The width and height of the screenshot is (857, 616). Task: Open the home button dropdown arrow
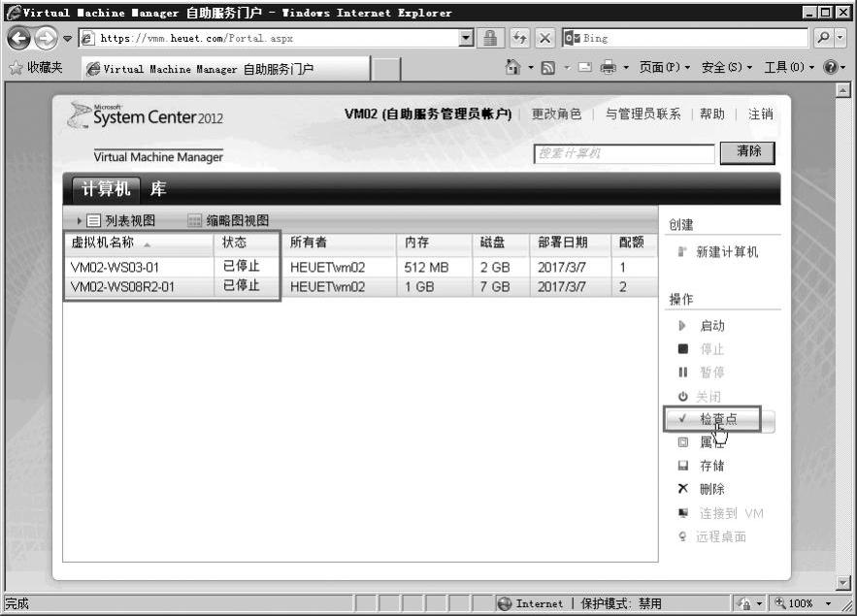(x=531, y=68)
